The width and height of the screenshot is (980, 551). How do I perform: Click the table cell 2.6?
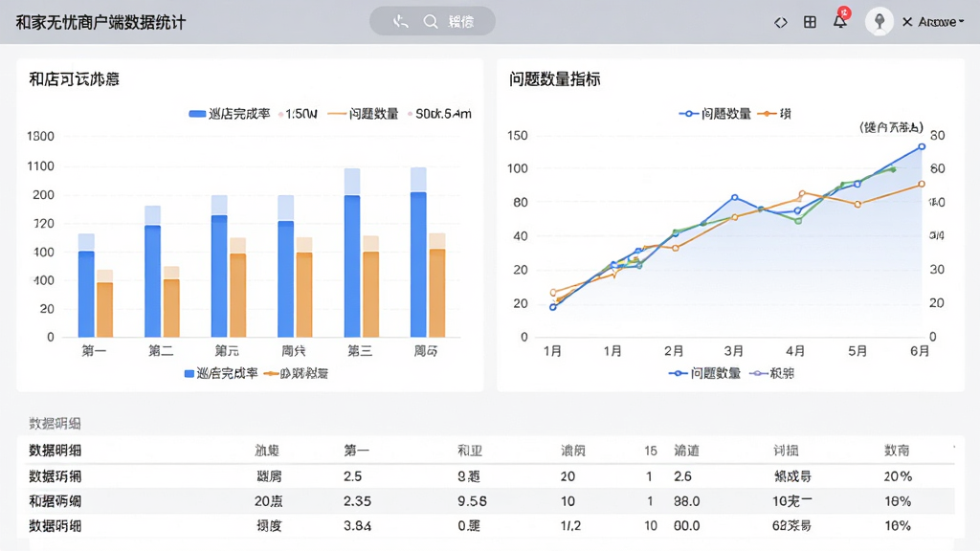[x=682, y=476]
